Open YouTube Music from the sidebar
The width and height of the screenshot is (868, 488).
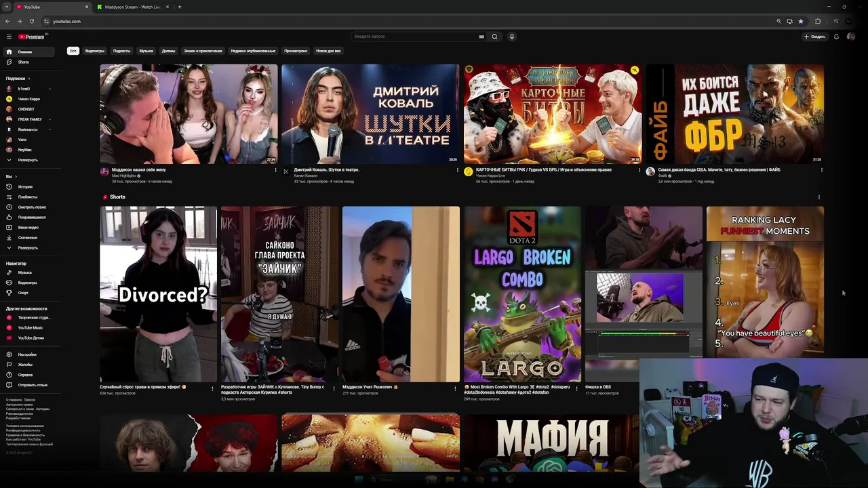(x=30, y=327)
